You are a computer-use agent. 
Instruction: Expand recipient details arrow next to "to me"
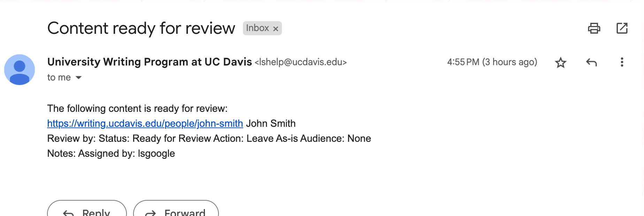[79, 78]
